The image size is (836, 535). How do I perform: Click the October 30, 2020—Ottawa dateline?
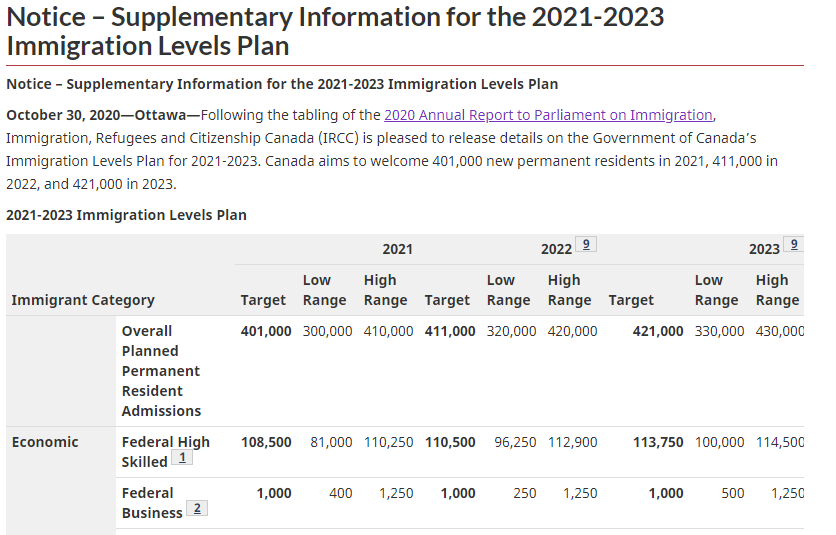[103, 115]
